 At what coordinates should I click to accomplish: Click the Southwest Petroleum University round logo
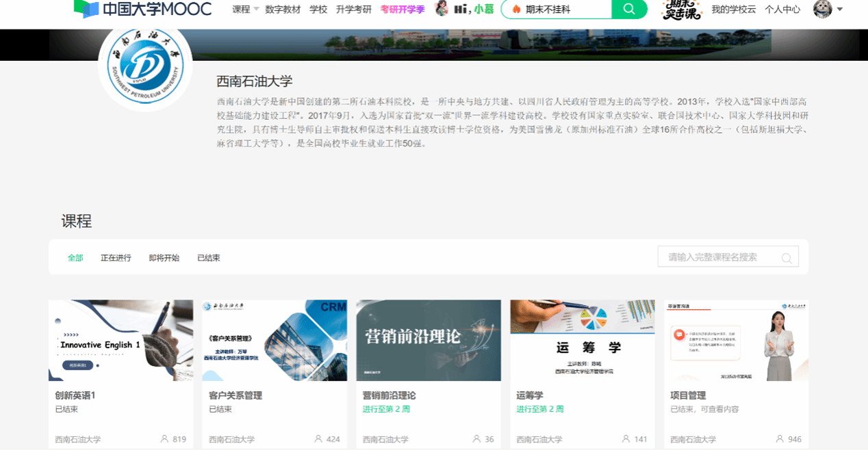point(145,66)
